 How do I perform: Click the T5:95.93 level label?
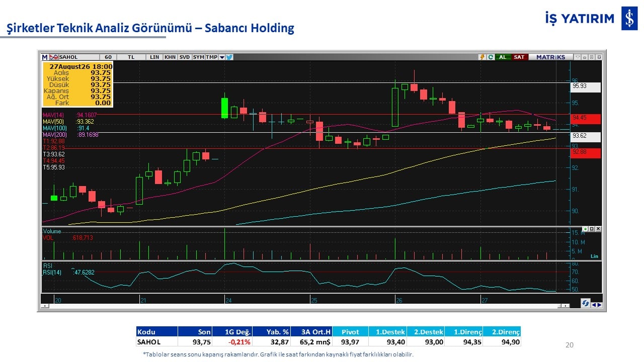point(53,167)
